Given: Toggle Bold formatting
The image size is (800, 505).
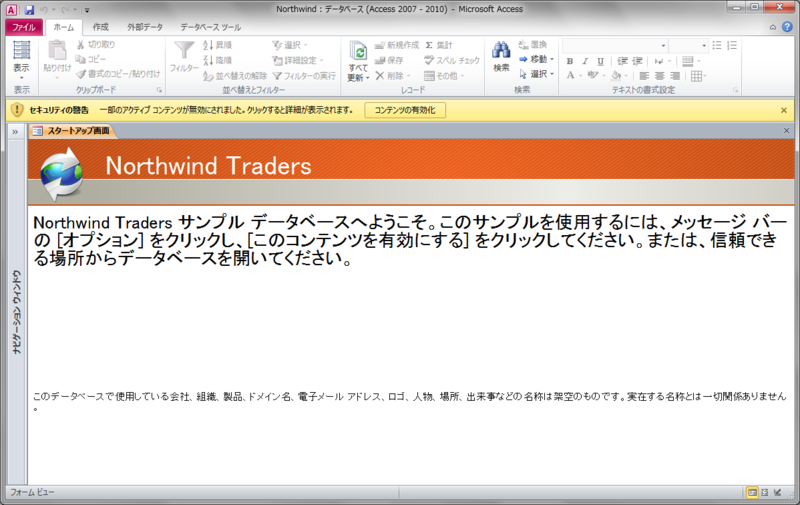Looking at the screenshot, I should pos(570,61).
